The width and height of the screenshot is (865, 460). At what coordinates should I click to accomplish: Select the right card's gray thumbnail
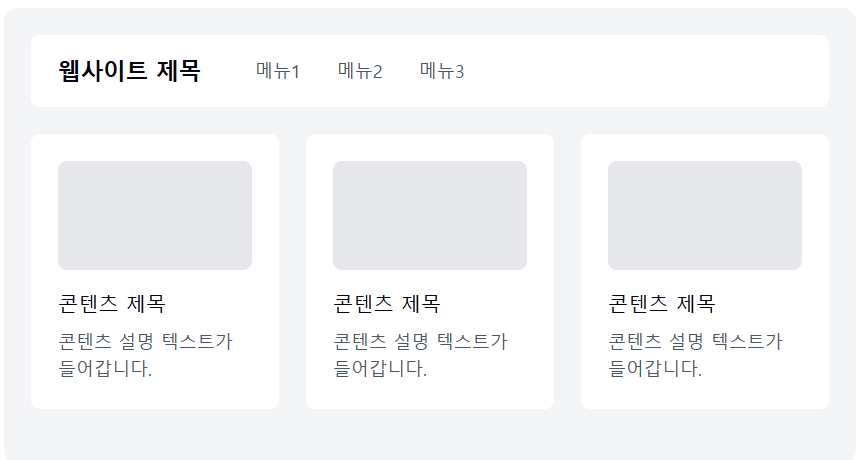[x=704, y=215]
